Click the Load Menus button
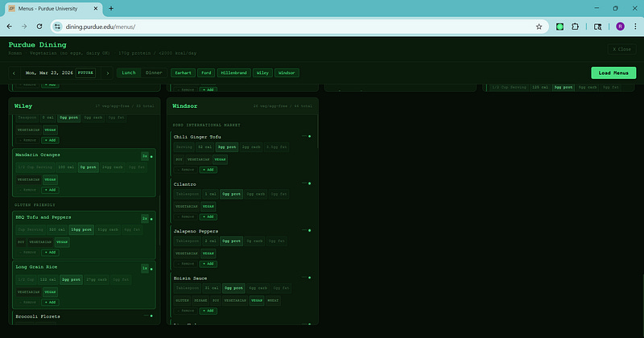This screenshot has height=338, width=644. point(613,72)
